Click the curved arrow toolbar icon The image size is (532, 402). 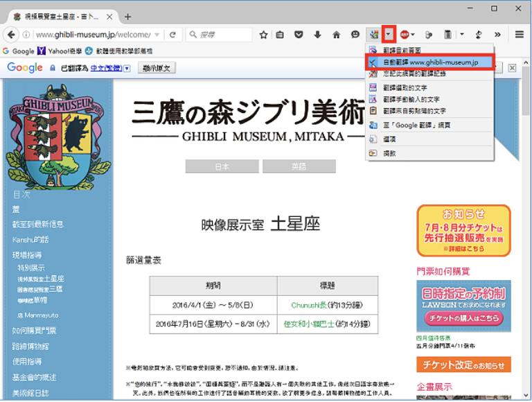tap(479, 35)
